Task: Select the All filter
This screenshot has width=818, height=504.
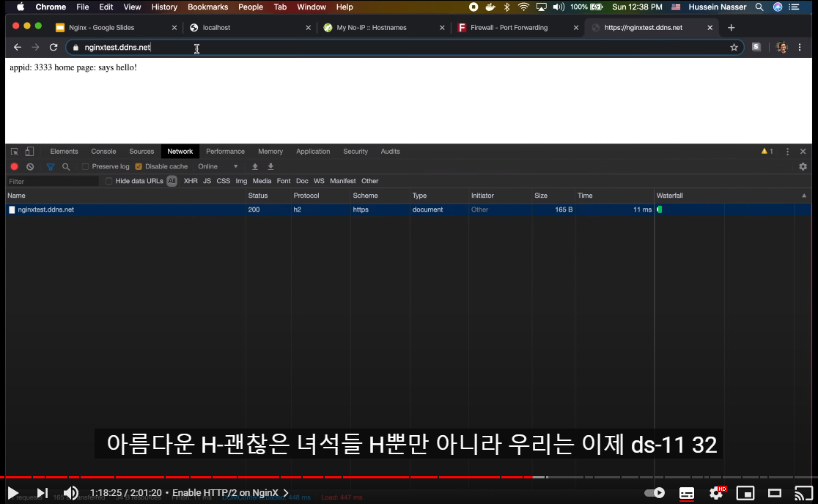Action: click(x=172, y=182)
